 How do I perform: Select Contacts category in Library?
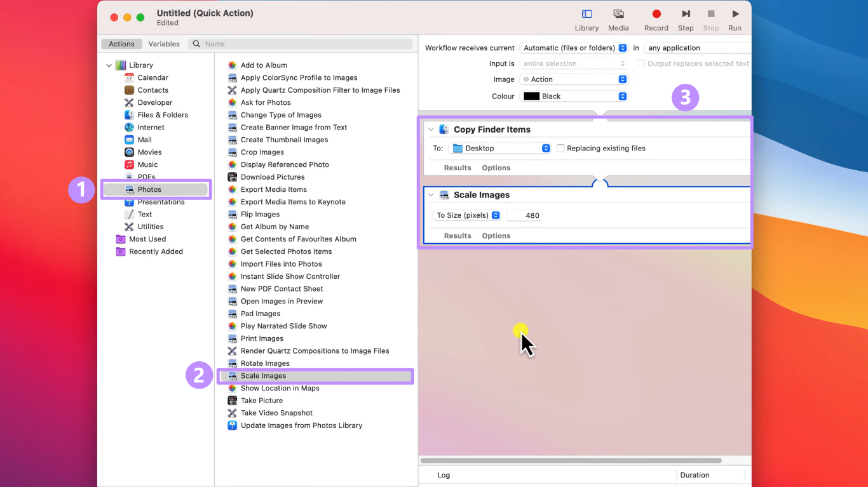pos(153,90)
